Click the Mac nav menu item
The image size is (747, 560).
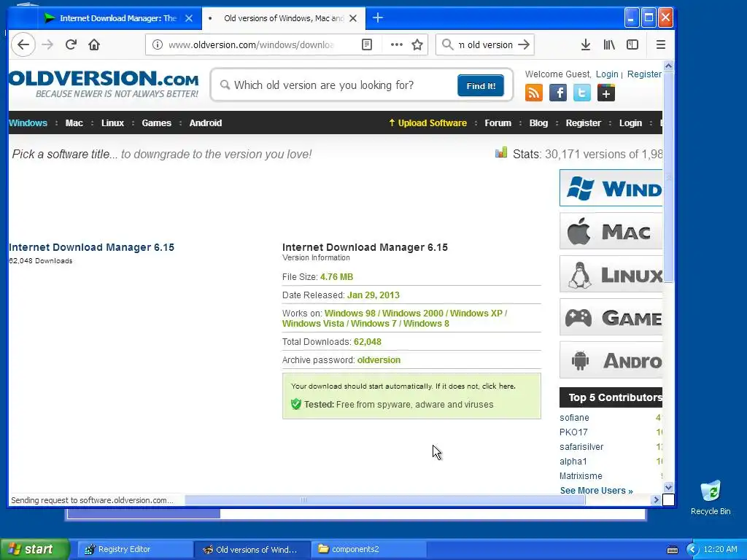(74, 122)
